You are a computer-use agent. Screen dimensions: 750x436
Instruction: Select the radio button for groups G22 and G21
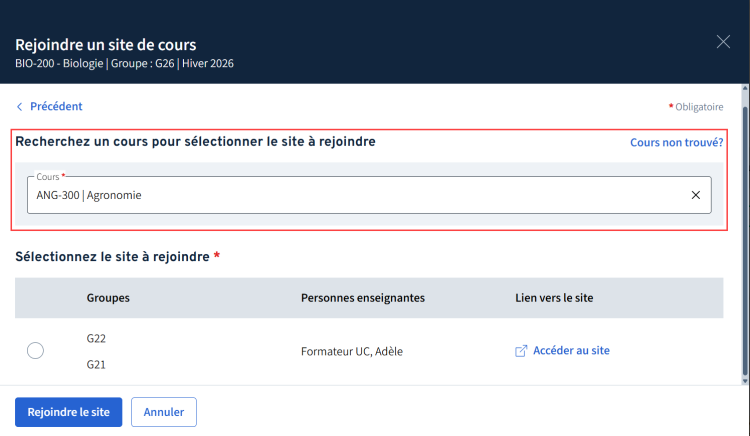pyautogui.click(x=35, y=351)
